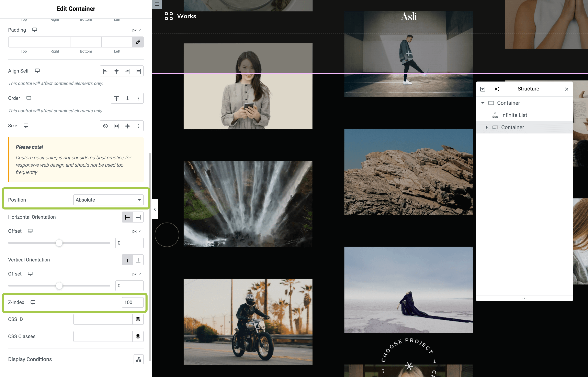
Task: Select Align Self stretch icon
Action: pyautogui.click(x=138, y=71)
